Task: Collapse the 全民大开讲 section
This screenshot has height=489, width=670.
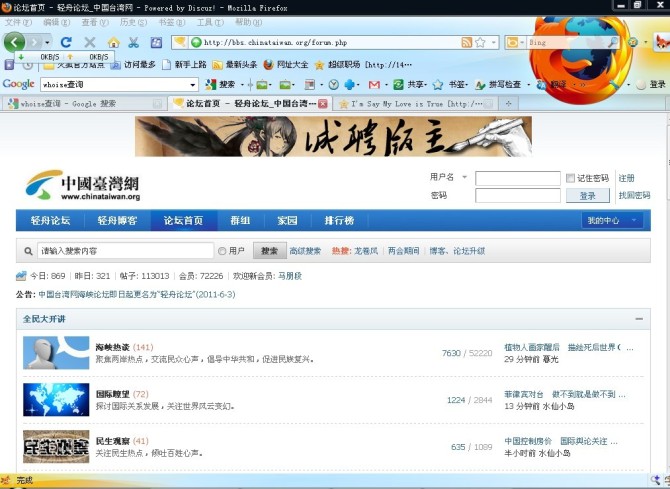Action: (639, 319)
